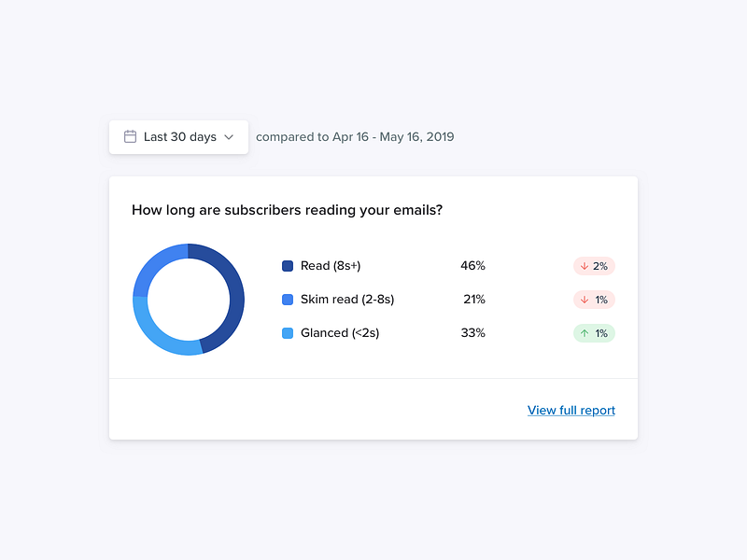Open the View full report link
This screenshot has width=747, height=560.
tap(571, 410)
